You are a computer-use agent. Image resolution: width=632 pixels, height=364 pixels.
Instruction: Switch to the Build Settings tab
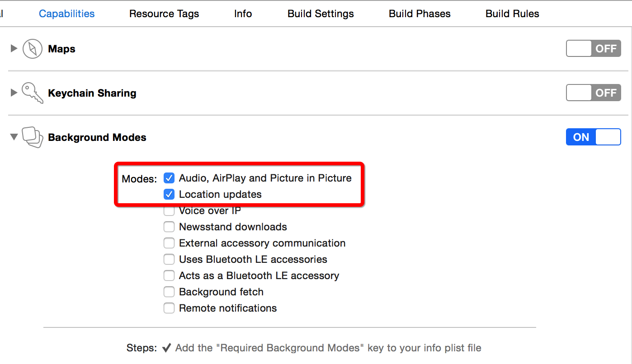click(321, 14)
